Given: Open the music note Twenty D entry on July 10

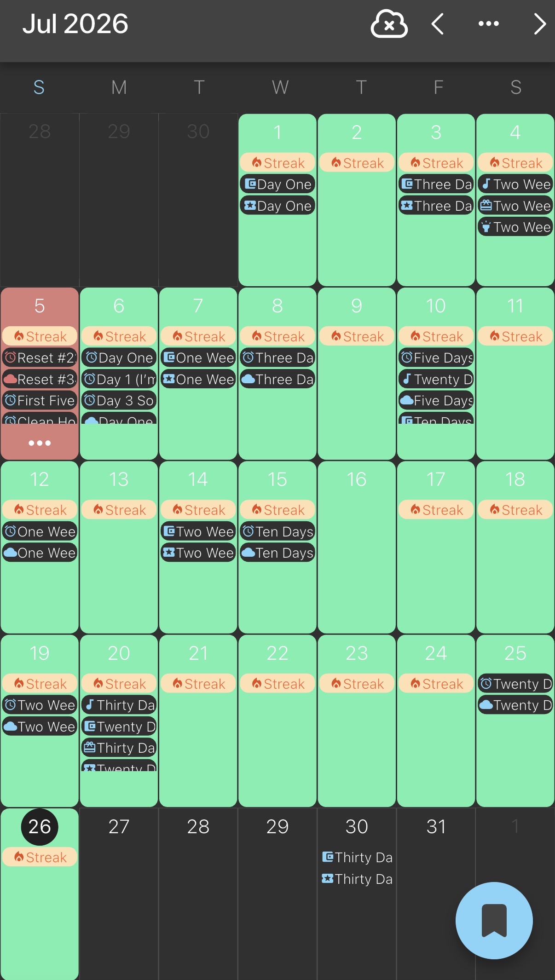Looking at the screenshot, I should 436,379.
